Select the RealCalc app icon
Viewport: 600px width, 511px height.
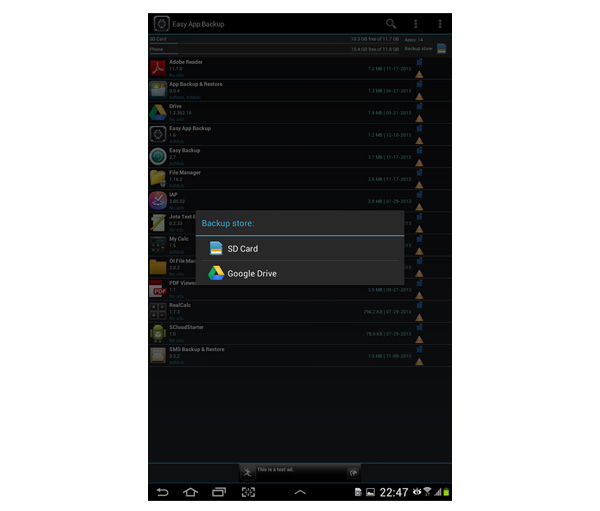point(158,311)
